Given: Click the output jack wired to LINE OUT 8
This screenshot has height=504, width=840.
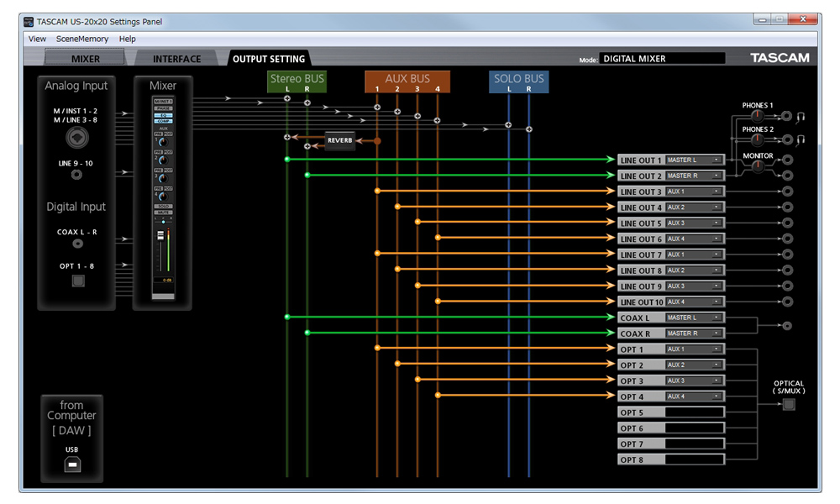Looking at the screenshot, I should pos(787,270).
